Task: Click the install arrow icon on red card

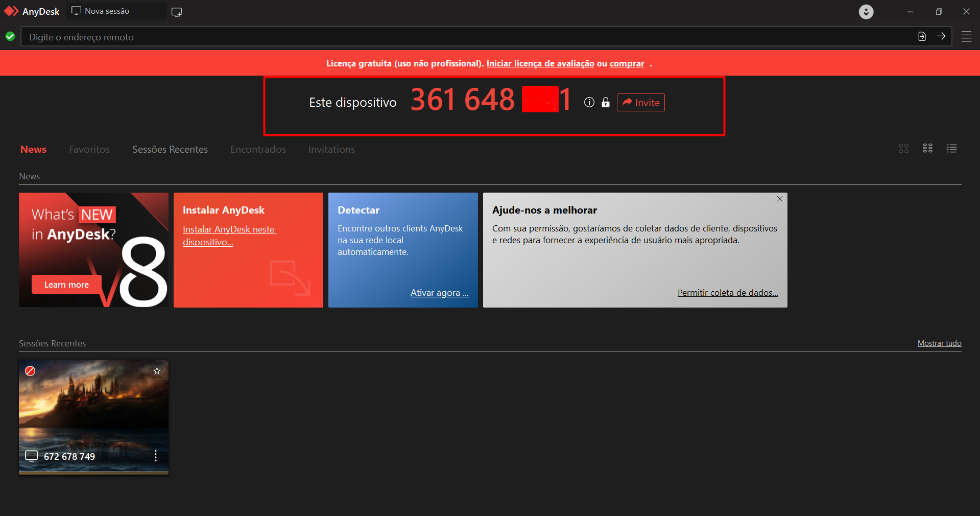Action: coord(290,278)
